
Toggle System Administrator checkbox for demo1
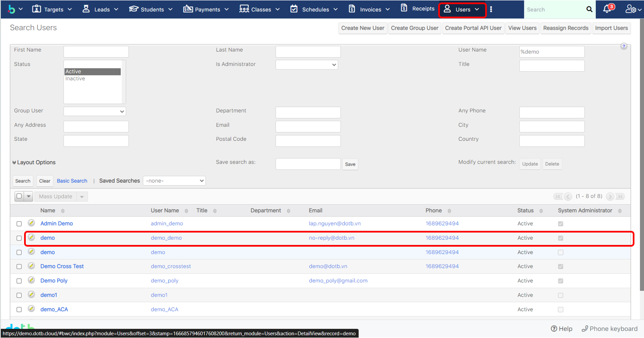pos(560,295)
